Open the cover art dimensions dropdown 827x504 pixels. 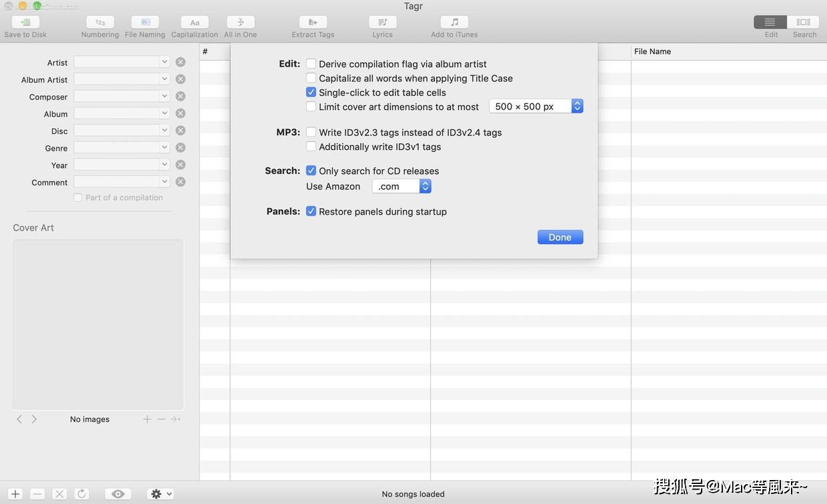pyautogui.click(x=577, y=107)
